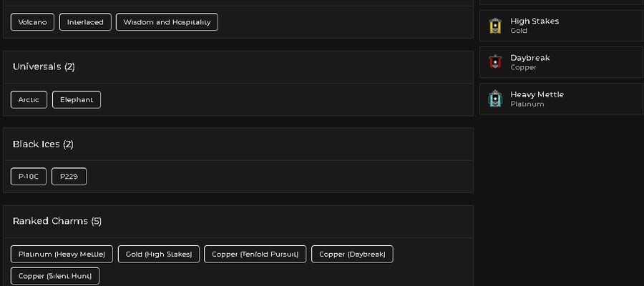Select the P-10C black ice tag
Screen dimensions: 644x286
point(29,177)
